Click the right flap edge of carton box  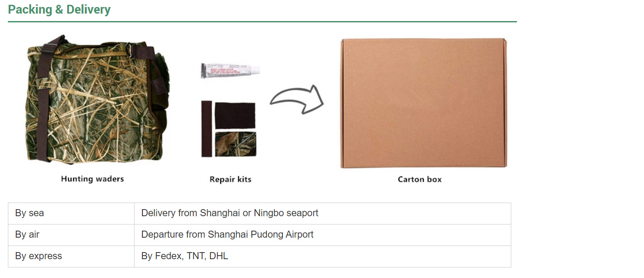[x=505, y=103]
